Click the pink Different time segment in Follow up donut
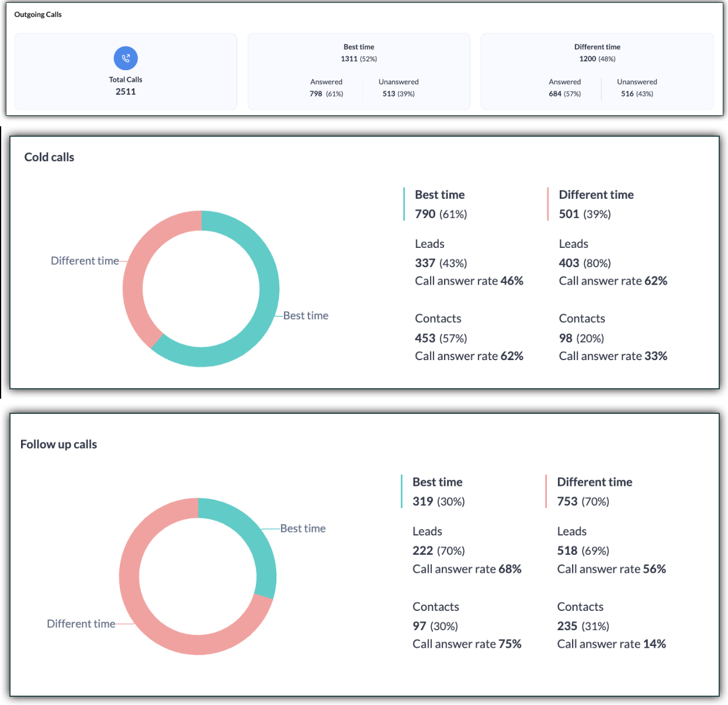Viewport: 728px width, 705px height. click(x=146, y=620)
